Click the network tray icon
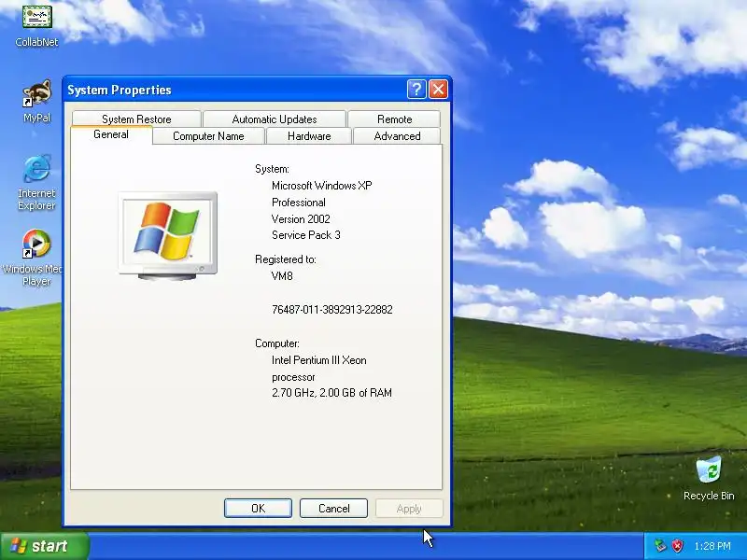Image resolution: width=747 pixels, height=560 pixels. tap(660, 546)
